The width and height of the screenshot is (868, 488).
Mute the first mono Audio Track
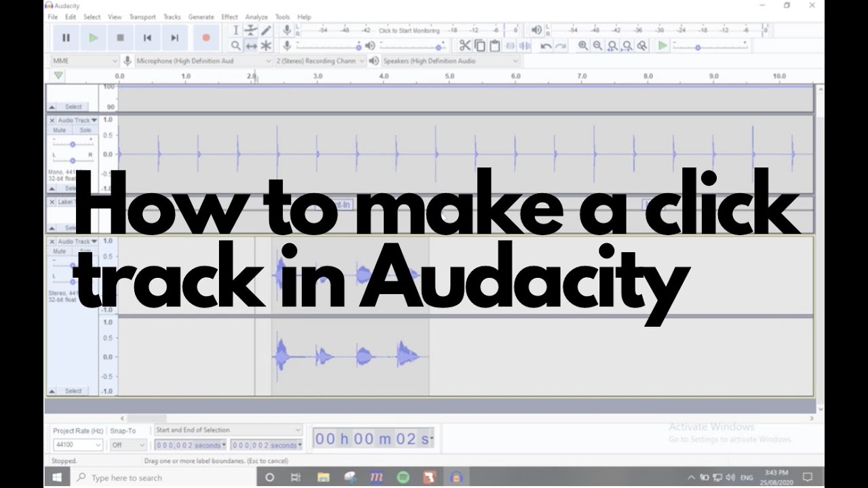tap(60, 130)
